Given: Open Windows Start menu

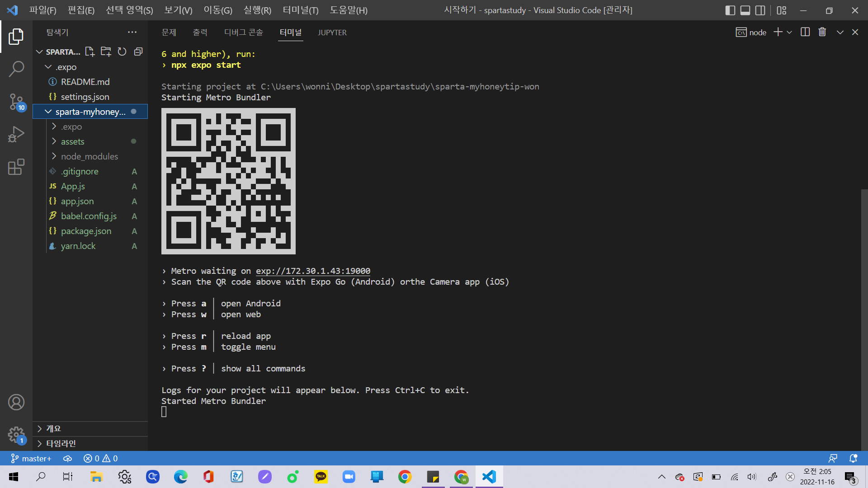Looking at the screenshot, I should click(14, 477).
